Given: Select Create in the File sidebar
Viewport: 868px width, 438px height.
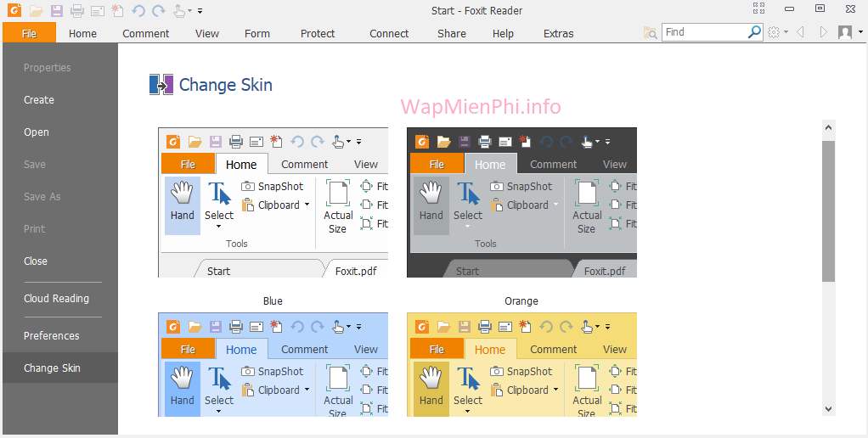Looking at the screenshot, I should tap(60, 100).
